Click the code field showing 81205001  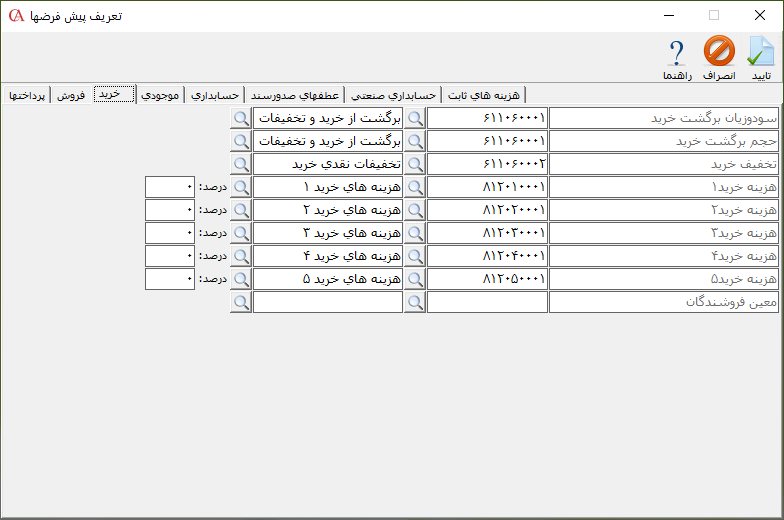pyautogui.click(x=487, y=279)
